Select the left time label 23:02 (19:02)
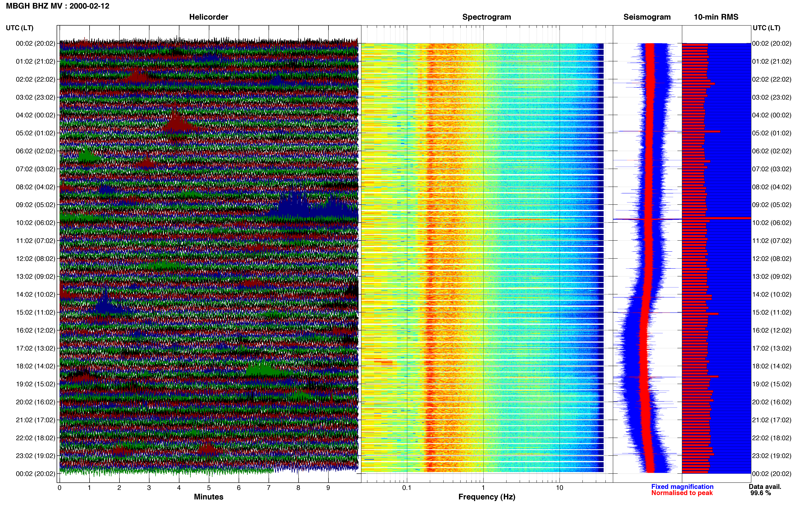This screenshot has height=508, width=812. click(x=36, y=456)
